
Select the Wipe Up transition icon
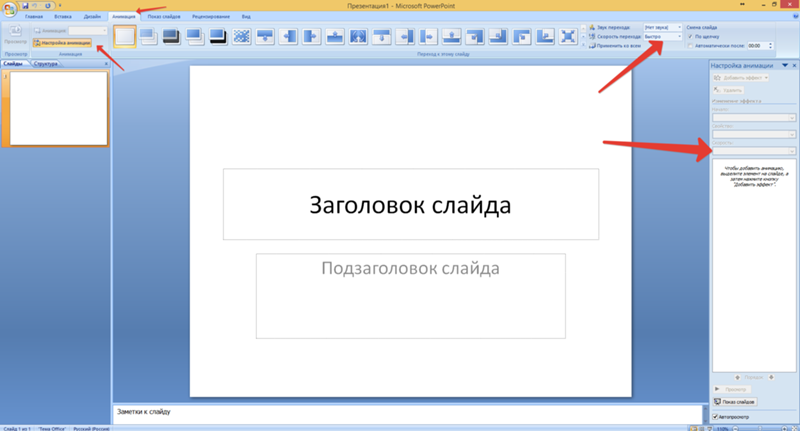(335, 36)
